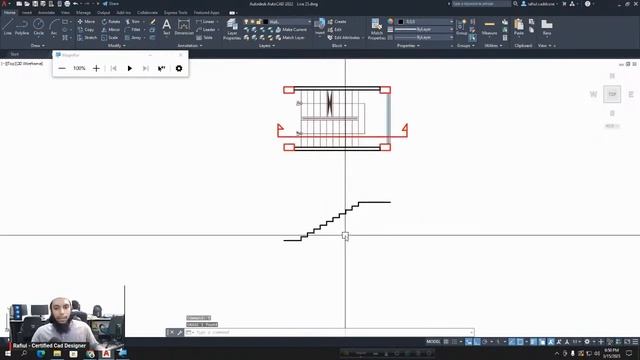This screenshot has width=640, height=360.
Task: Open the Home ribbon tab
Action: [9, 13]
